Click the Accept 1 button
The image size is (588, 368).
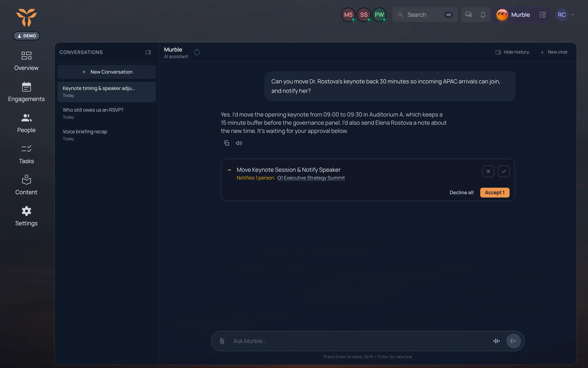click(495, 193)
